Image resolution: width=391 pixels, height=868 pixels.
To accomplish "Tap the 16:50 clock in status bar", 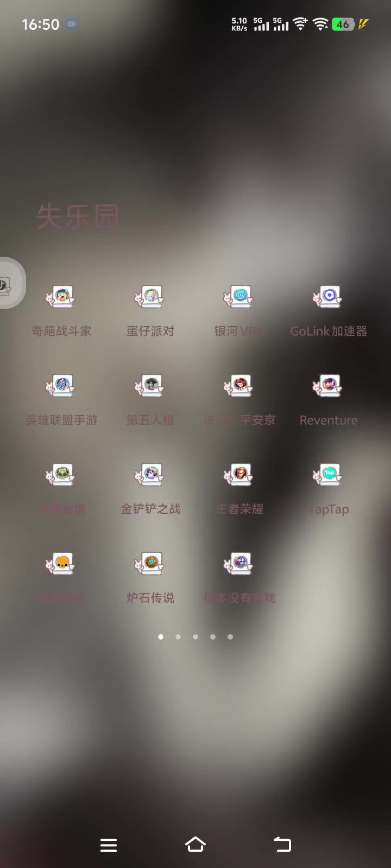I will pos(40,24).
